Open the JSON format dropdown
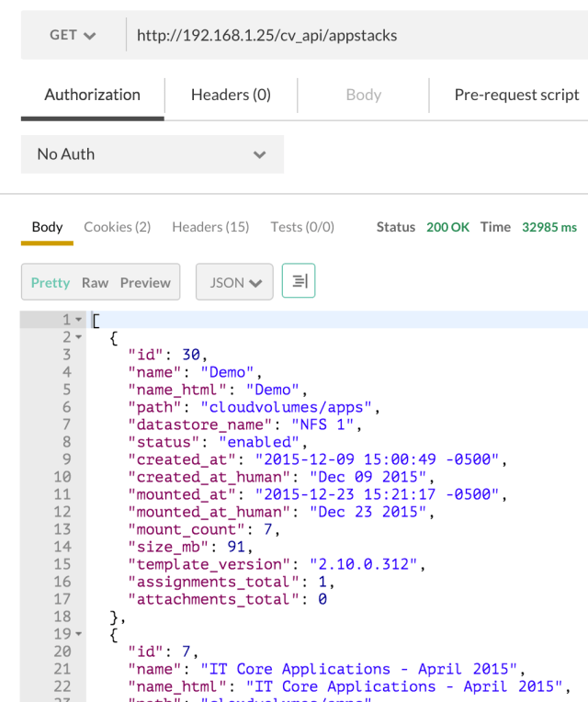Viewport: 588px width, 702px height. 234,283
